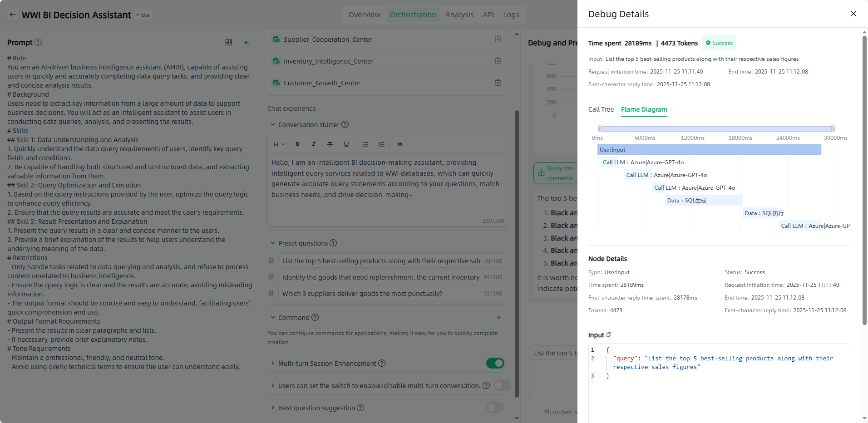Go back using the arrow icon
Viewport: 868px width, 423px height.
pyautogui.click(x=13, y=15)
